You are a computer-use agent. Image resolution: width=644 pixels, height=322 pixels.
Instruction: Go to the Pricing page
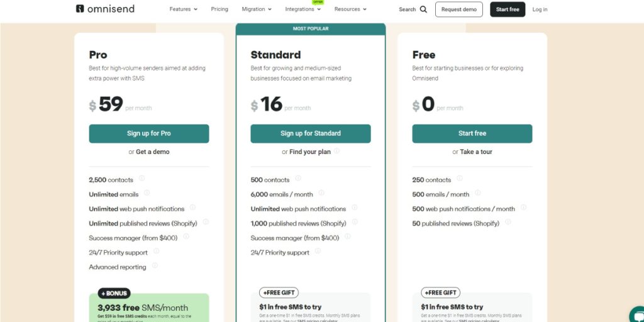coord(219,9)
